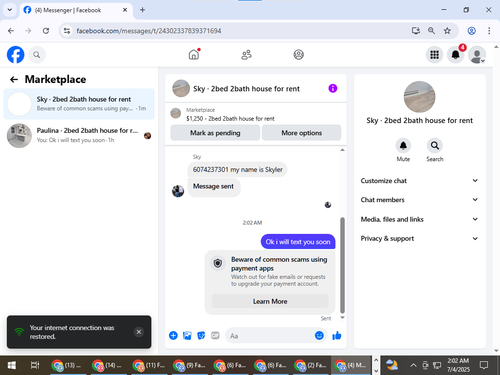Click the 'Message sent' bubble
The height and width of the screenshot is (375, 500).
click(213, 186)
